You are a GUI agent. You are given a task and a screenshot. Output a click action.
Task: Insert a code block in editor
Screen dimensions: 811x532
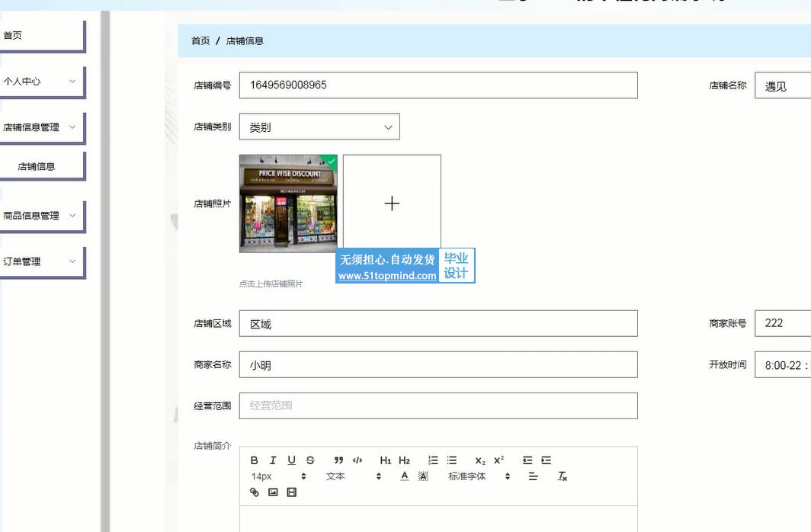tap(357, 460)
